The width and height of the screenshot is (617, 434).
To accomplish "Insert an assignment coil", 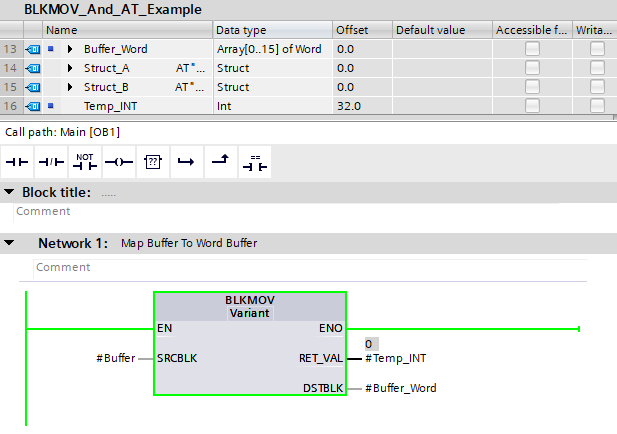I will 118,161.
